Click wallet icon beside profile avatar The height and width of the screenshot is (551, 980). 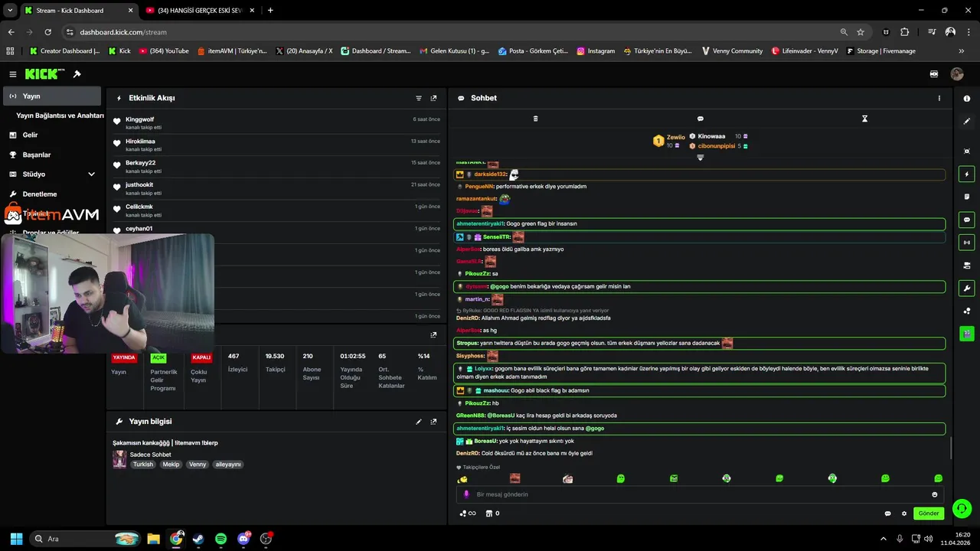pos(934,74)
